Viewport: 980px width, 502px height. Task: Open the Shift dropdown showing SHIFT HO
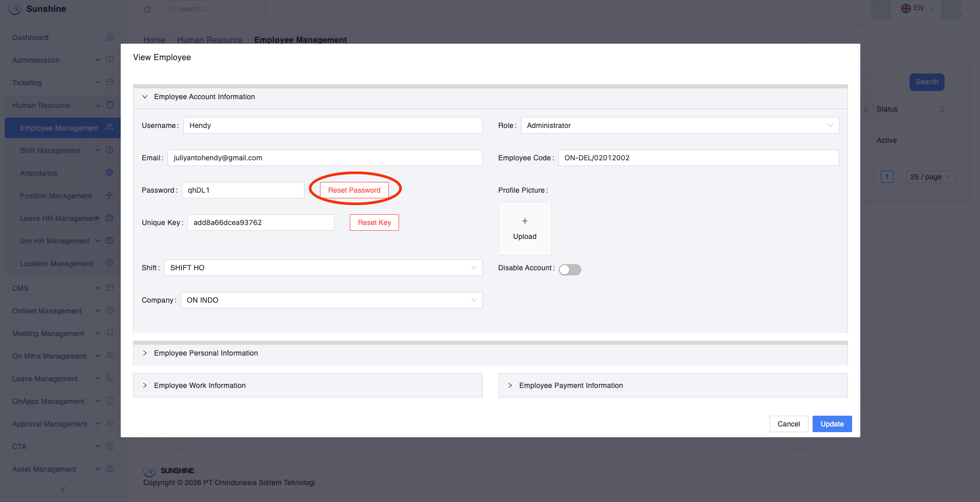(323, 268)
